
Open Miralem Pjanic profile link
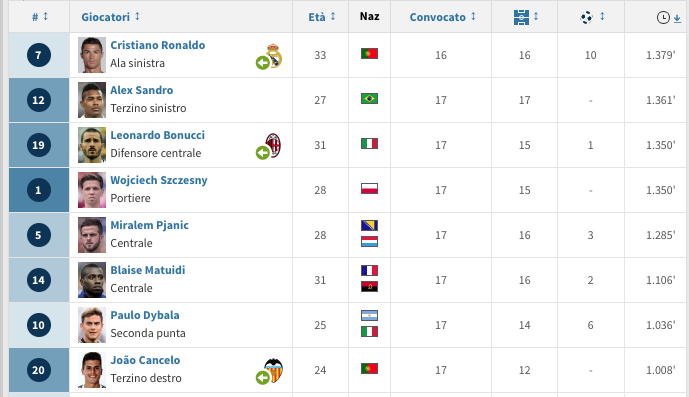tap(149, 225)
